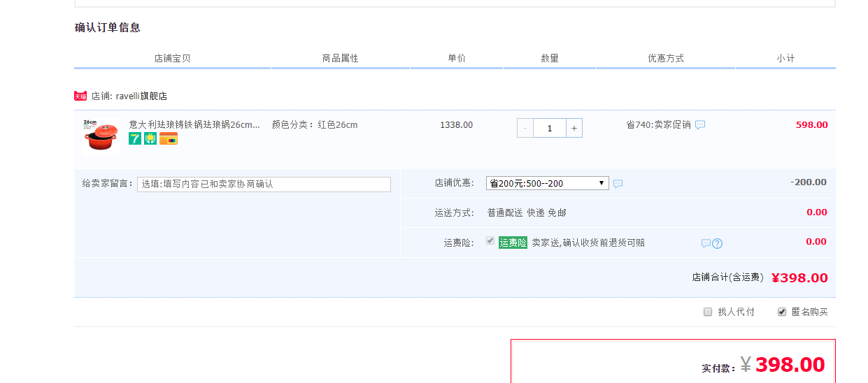Click the orange credit card payment icon
This screenshot has width=868, height=383.
pos(169,138)
